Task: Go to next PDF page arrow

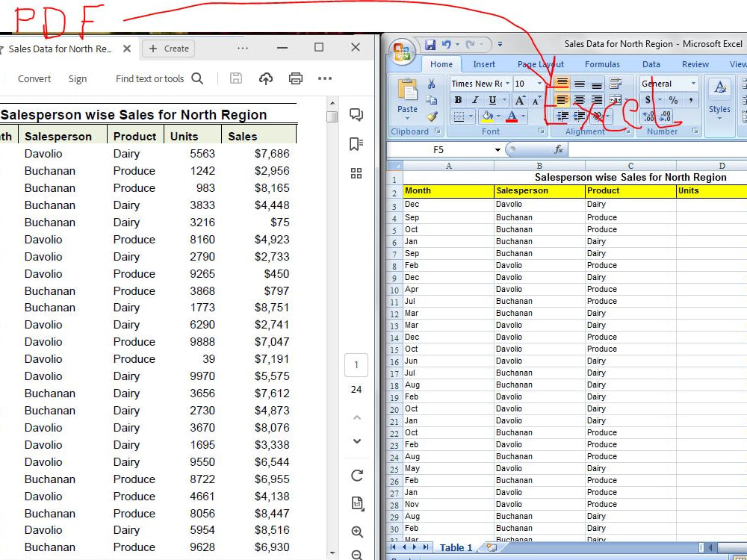Action: (356, 441)
